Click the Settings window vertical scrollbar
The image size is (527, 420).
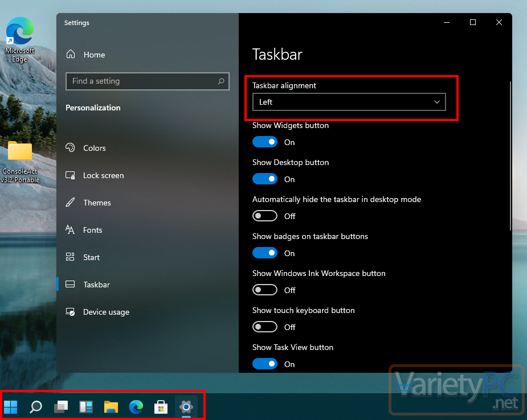(x=510, y=156)
